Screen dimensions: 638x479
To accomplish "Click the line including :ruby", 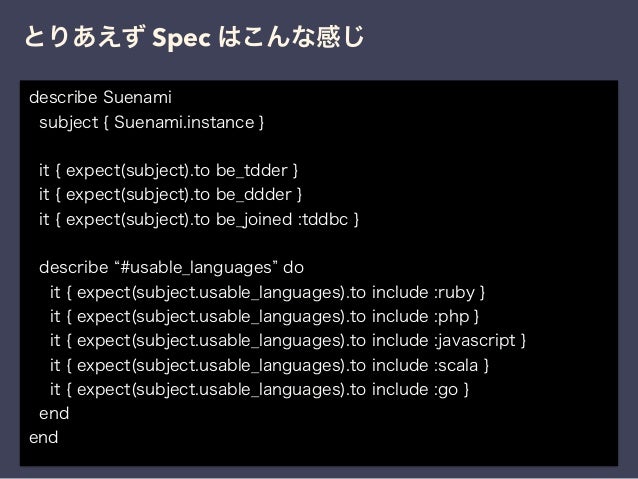I will pos(267,293).
